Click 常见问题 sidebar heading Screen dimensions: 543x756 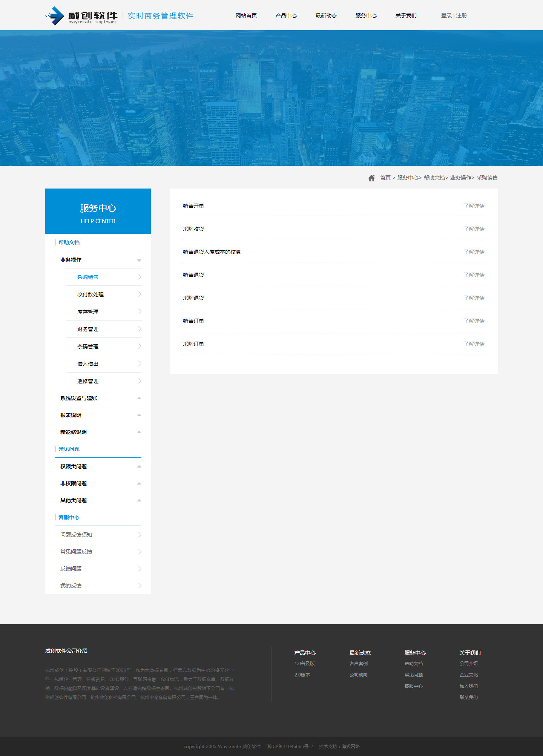click(x=69, y=449)
